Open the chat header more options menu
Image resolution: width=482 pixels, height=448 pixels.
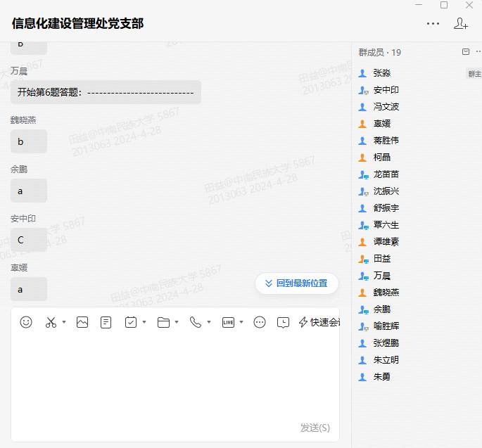pyautogui.click(x=433, y=23)
